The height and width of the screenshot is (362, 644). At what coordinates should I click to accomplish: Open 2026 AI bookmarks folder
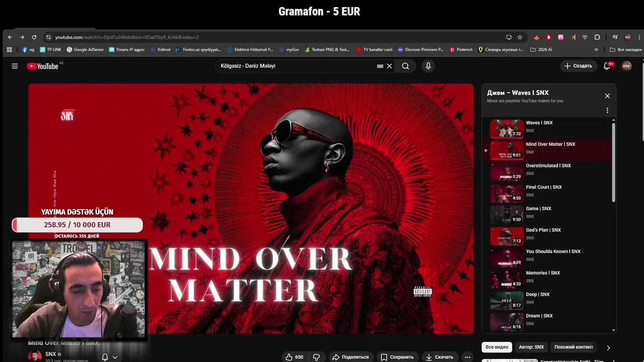[x=541, y=50]
